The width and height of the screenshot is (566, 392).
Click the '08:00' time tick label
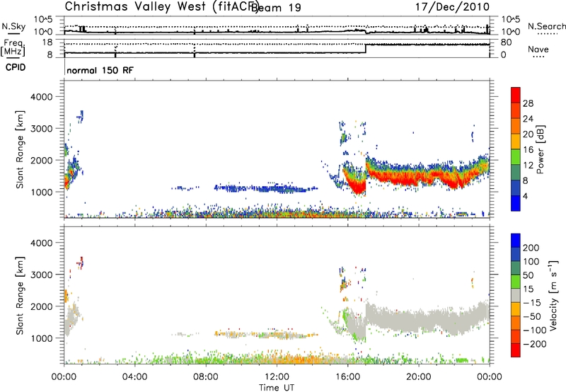205,377
